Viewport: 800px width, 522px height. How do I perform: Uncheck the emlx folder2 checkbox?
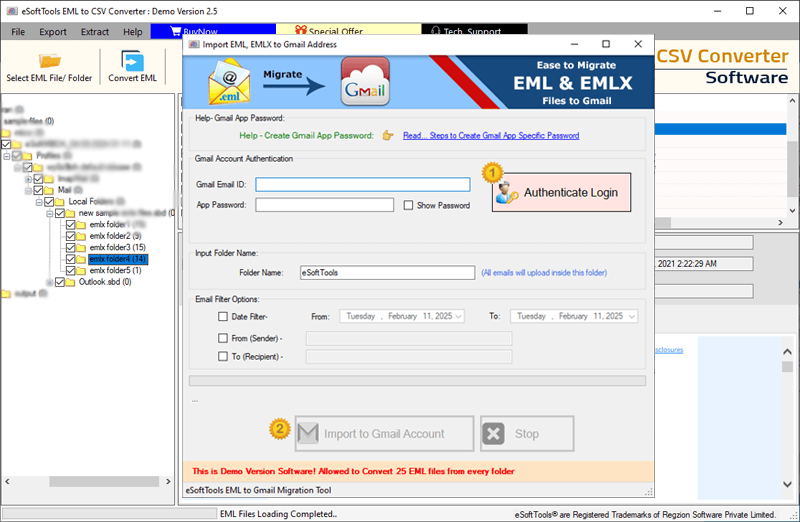(x=70, y=236)
